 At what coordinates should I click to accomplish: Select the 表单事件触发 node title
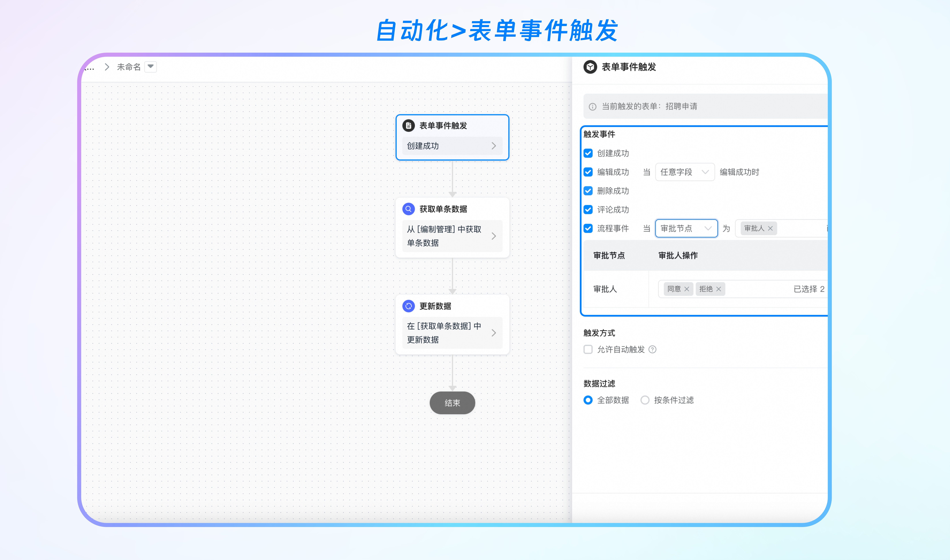point(443,126)
